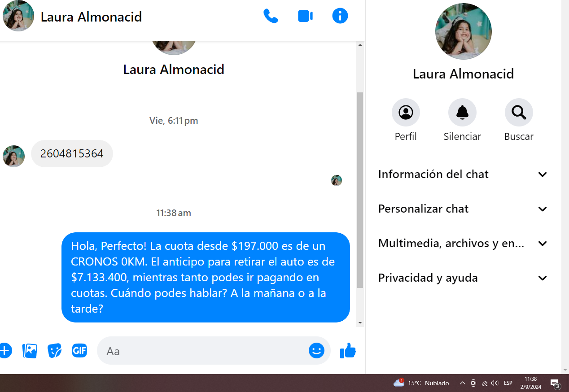Open the GIF picker
This screenshot has height=392, width=569.
[79, 350]
